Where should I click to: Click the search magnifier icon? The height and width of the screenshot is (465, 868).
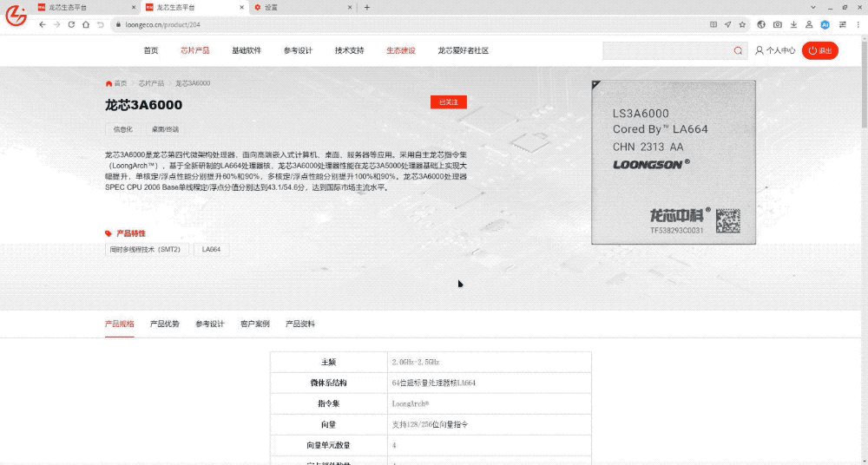click(x=738, y=50)
